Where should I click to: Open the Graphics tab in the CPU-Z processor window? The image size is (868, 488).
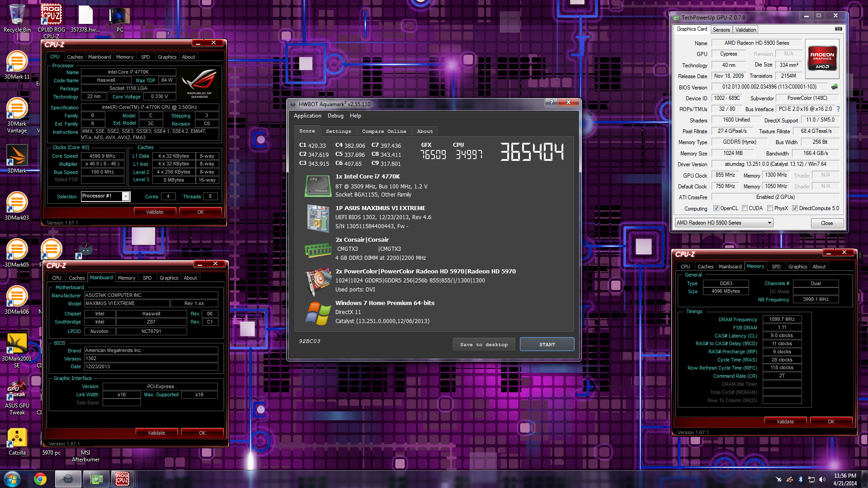tap(167, 57)
